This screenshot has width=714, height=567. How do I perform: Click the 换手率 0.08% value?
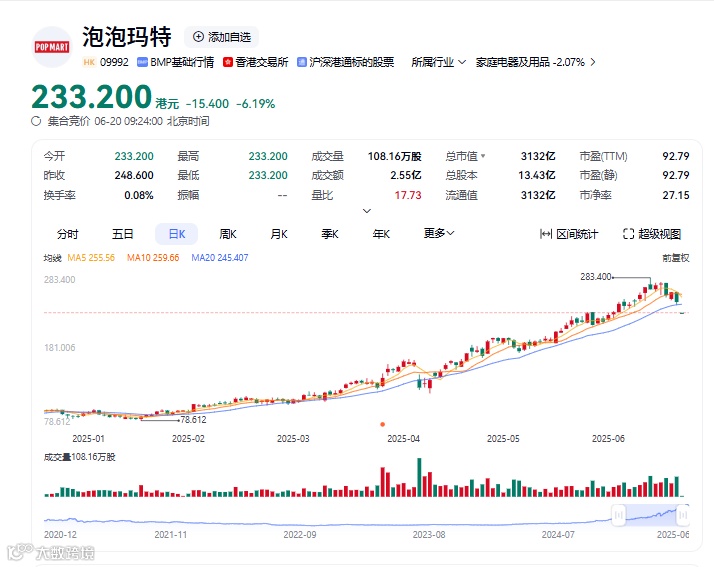point(139,195)
